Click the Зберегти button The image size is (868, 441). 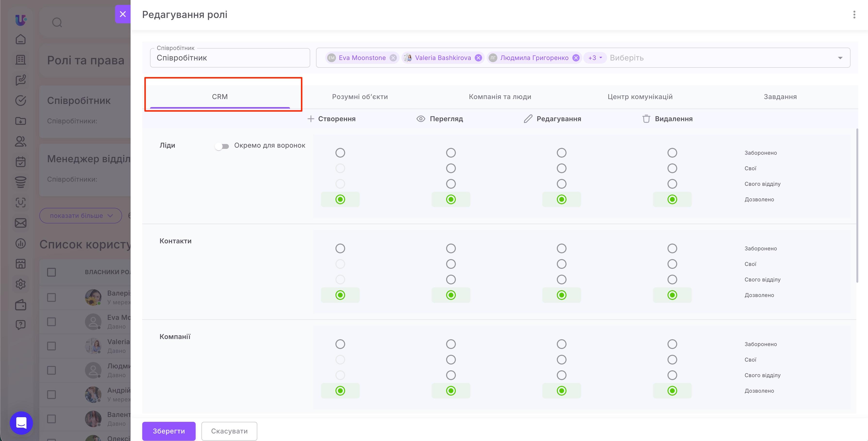(169, 431)
